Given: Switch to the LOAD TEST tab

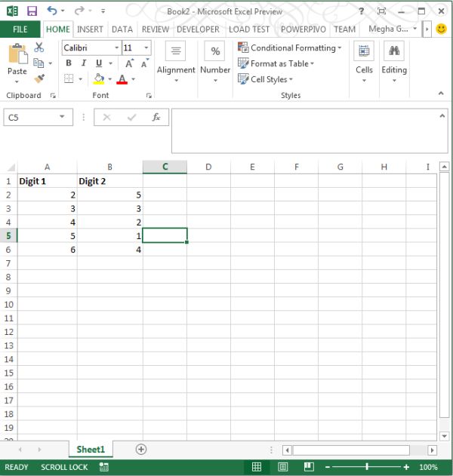Looking at the screenshot, I should point(249,29).
